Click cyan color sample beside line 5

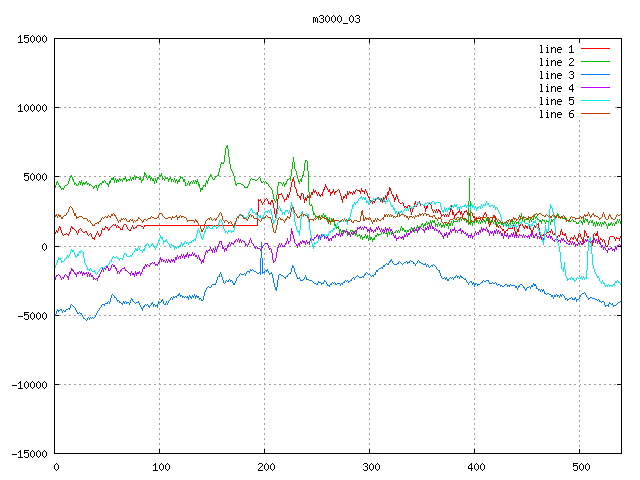pyautogui.click(x=596, y=101)
